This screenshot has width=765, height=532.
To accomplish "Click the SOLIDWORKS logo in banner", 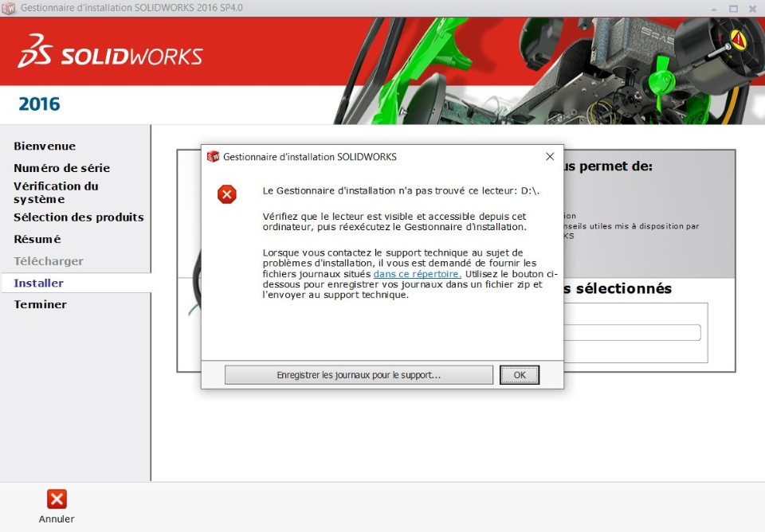I will [x=110, y=51].
